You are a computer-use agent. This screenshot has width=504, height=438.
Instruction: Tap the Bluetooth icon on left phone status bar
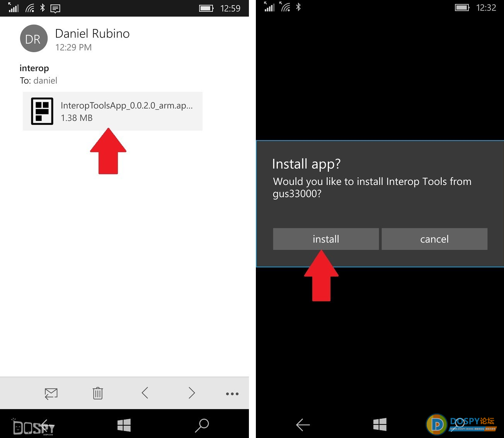pos(43,8)
